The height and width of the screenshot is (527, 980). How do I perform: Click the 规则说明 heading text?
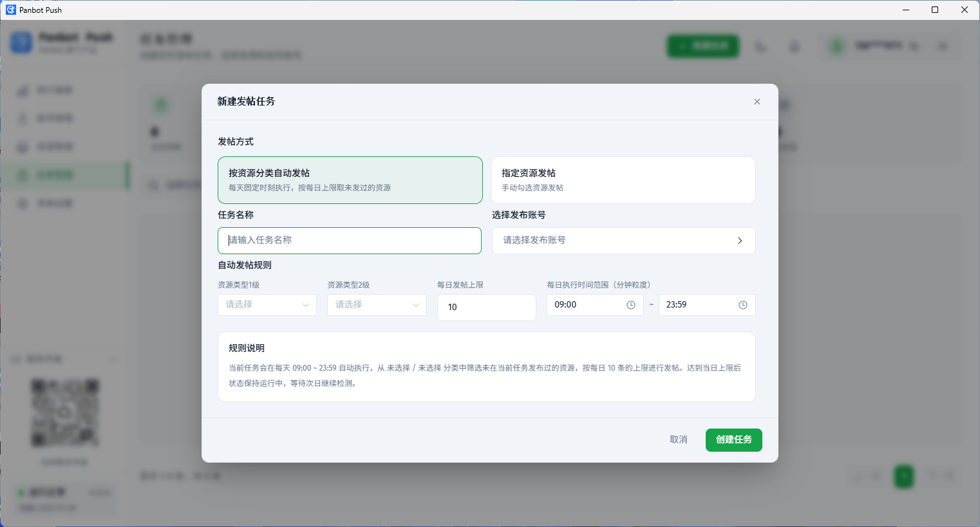click(247, 348)
